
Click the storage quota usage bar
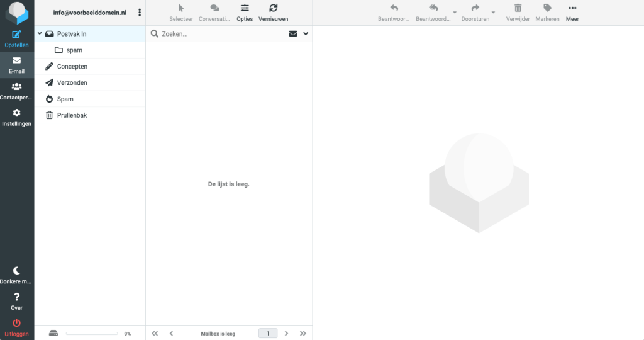tap(92, 333)
